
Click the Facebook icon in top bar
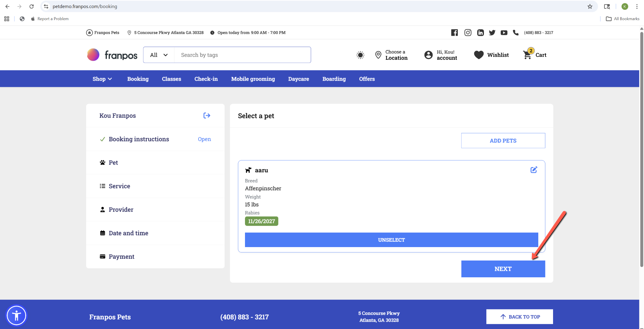(454, 33)
